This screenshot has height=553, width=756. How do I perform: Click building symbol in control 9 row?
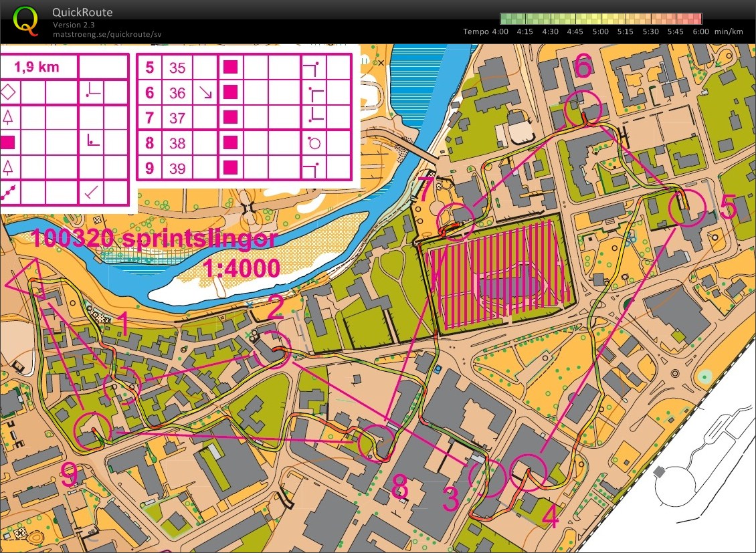(230, 168)
